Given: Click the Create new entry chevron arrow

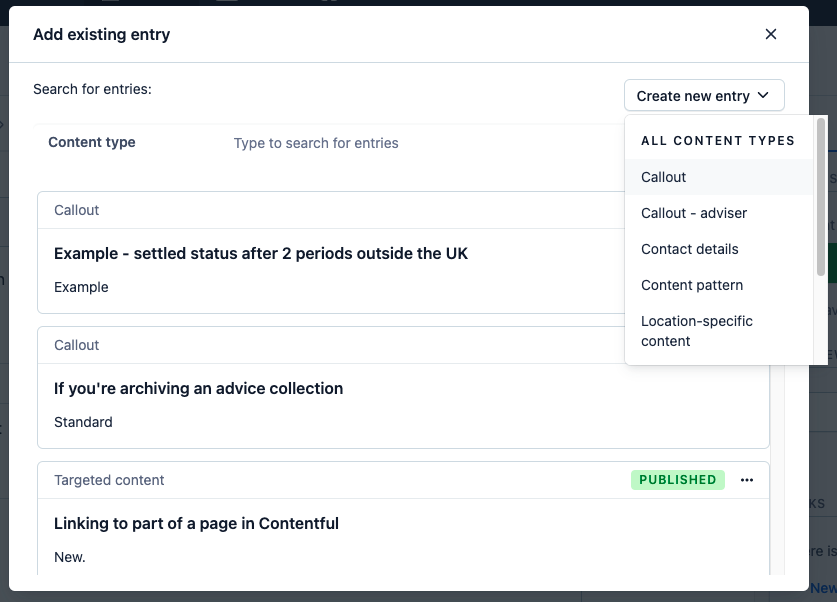Looking at the screenshot, I should point(764,95).
